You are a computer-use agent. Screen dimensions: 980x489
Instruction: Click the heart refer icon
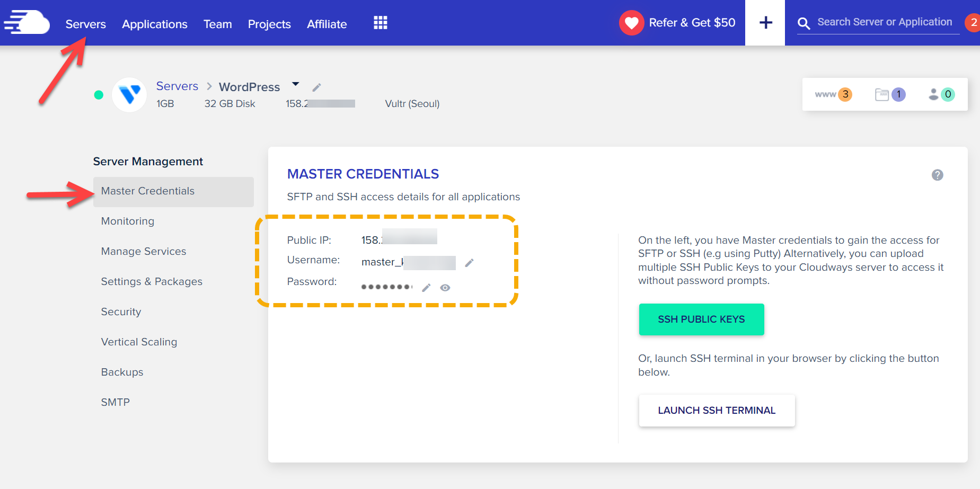pos(631,23)
